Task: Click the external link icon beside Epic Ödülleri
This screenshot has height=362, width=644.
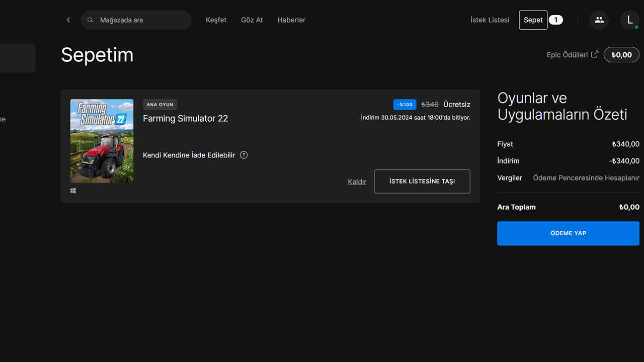Action: [594, 54]
